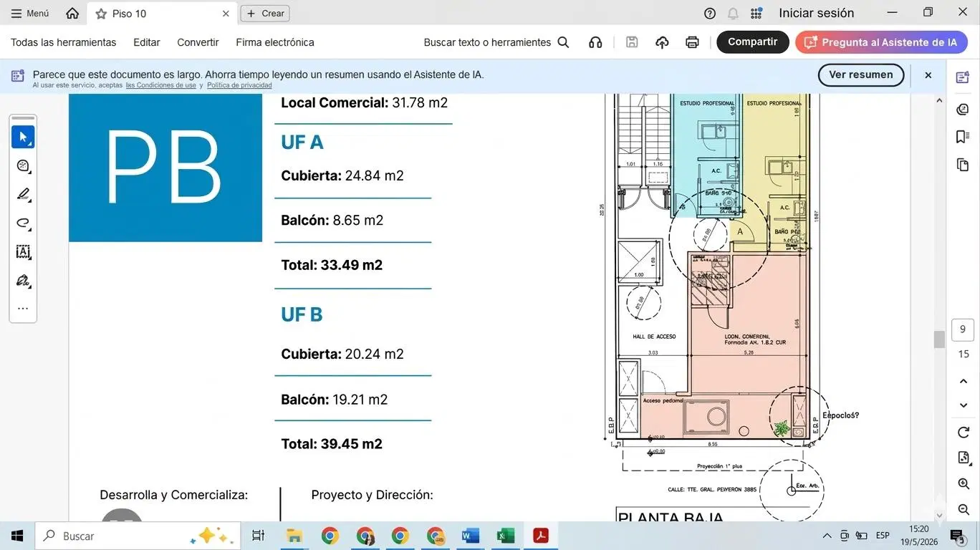980x550 pixels.
Task: Click the vertical scrollbar thumb
Action: pos(939,339)
